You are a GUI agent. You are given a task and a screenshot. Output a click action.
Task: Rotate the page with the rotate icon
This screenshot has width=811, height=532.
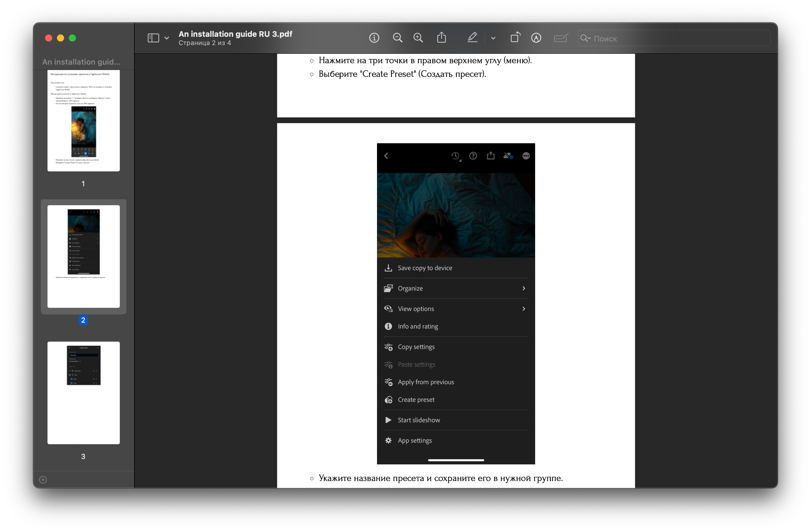[x=515, y=37]
